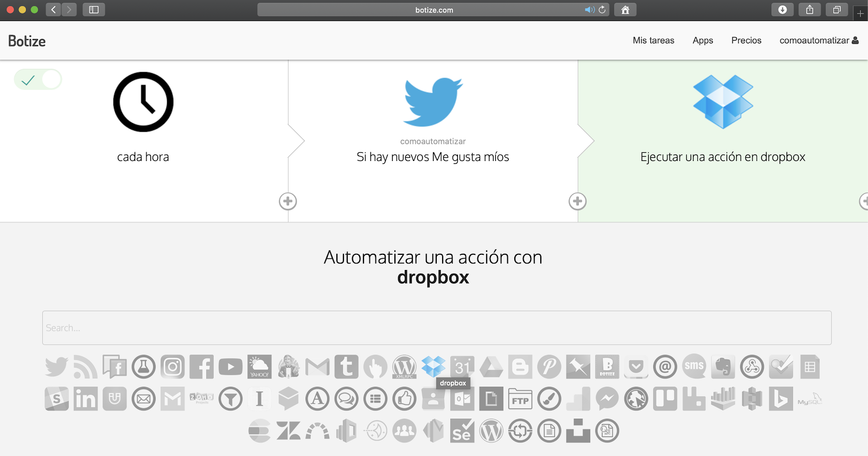Select the LinkedIn app icon
This screenshot has height=456, width=868.
(x=85, y=399)
